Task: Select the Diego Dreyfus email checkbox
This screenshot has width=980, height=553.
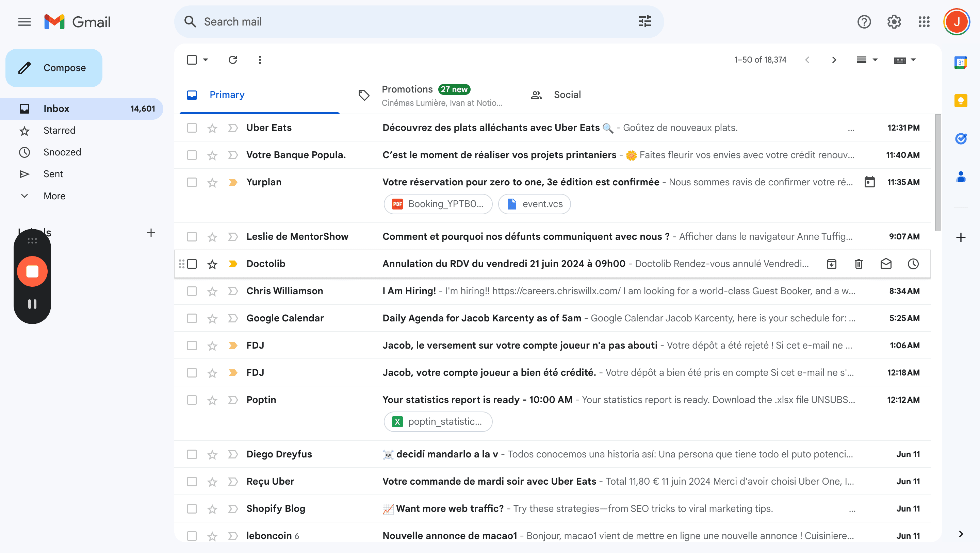Action: (192, 454)
